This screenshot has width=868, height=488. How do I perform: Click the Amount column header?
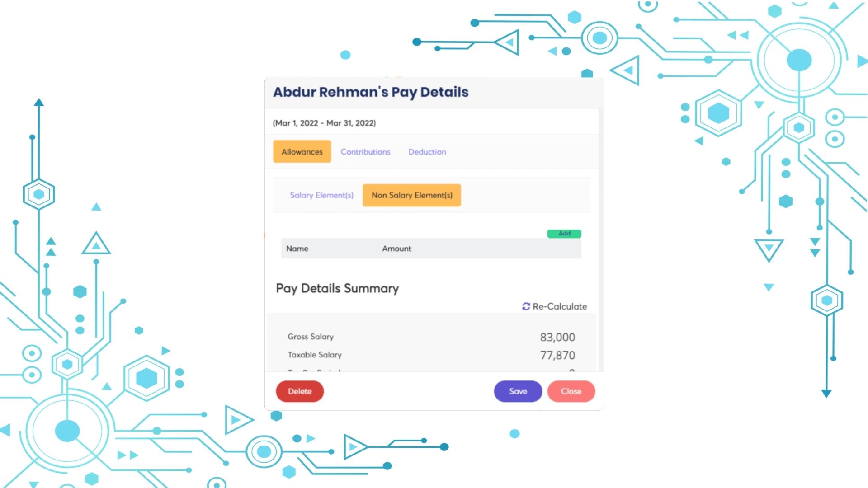(396, 248)
